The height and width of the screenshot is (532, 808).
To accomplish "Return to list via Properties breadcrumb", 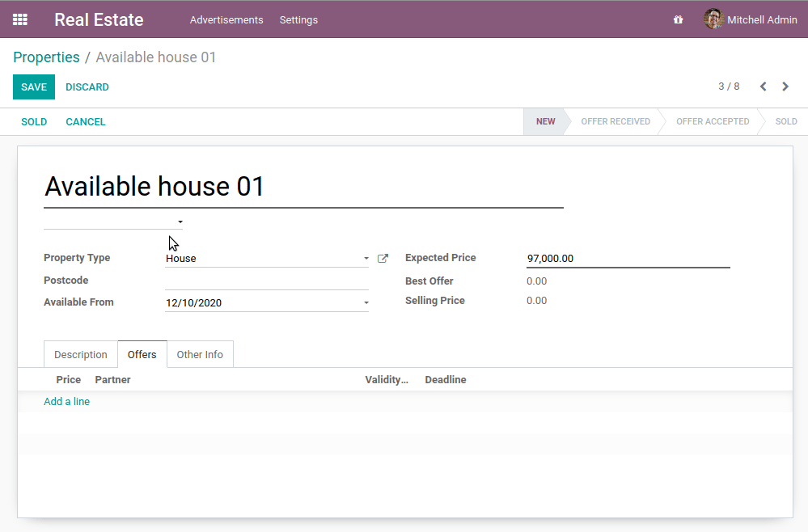I will pos(46,57).
